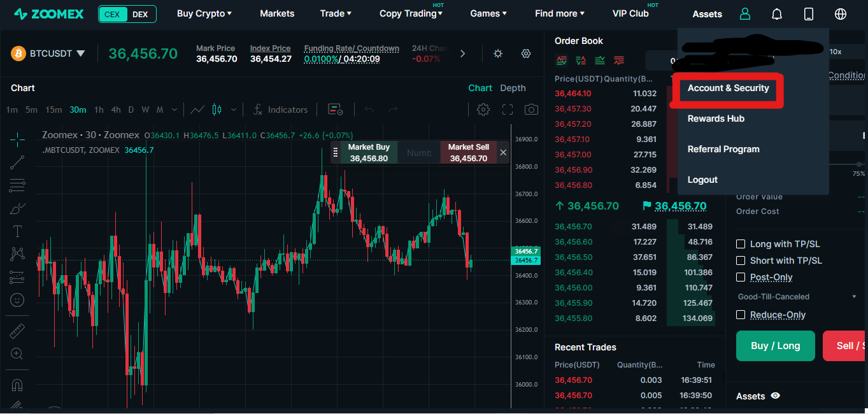
Task: Choose Logout from the dropdown
Action: [702, 180]
